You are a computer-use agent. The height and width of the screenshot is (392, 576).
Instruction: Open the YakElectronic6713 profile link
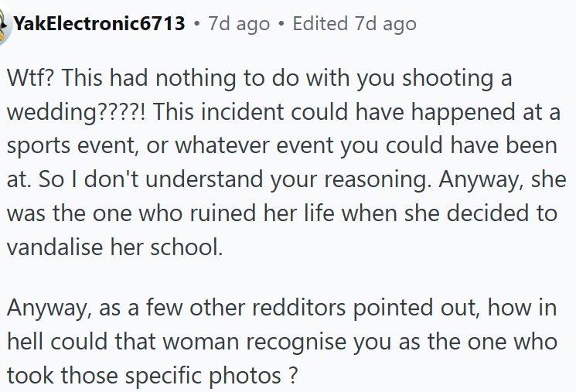click(99, 24)
